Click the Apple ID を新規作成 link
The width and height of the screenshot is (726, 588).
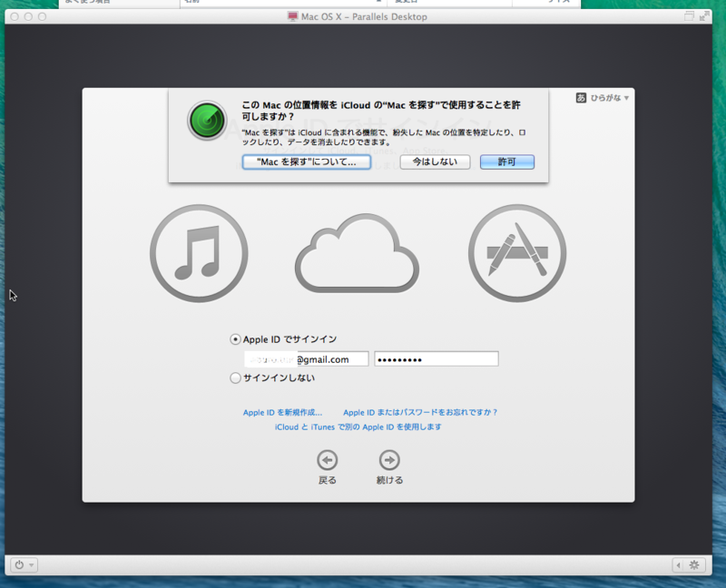[x=280, y=411]
